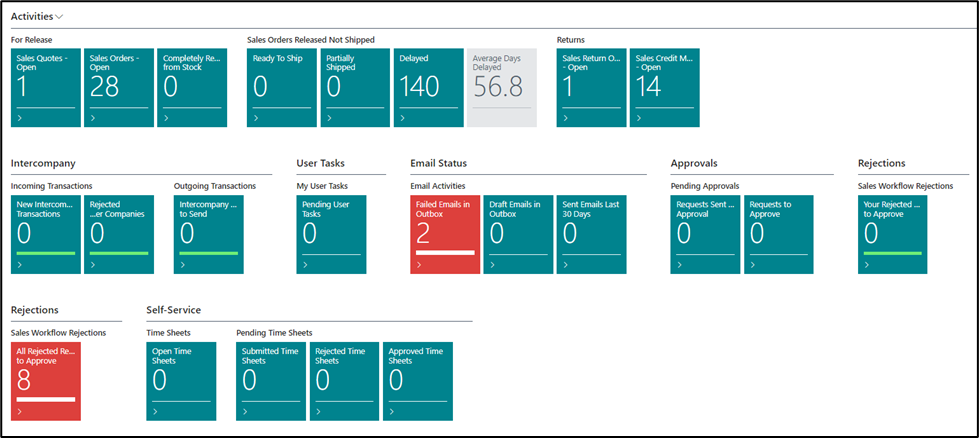Select the Average Days Delayed tile
Screen dimensions: 979x438
(502, 88)
